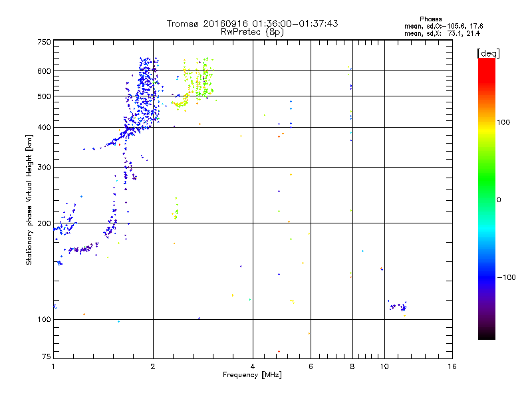Click the 4 tick label on frequency axis
532x399 pixels.
coord(253,366)
